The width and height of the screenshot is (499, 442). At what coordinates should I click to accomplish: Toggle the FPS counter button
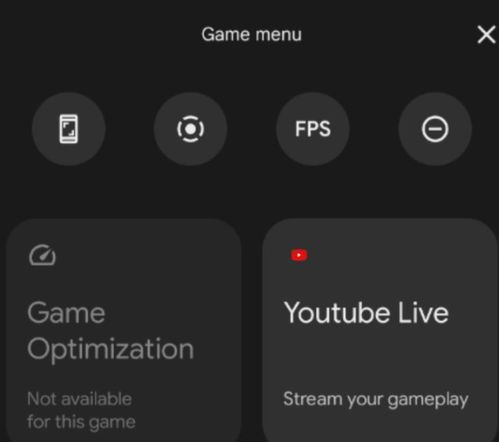point(313,129)
